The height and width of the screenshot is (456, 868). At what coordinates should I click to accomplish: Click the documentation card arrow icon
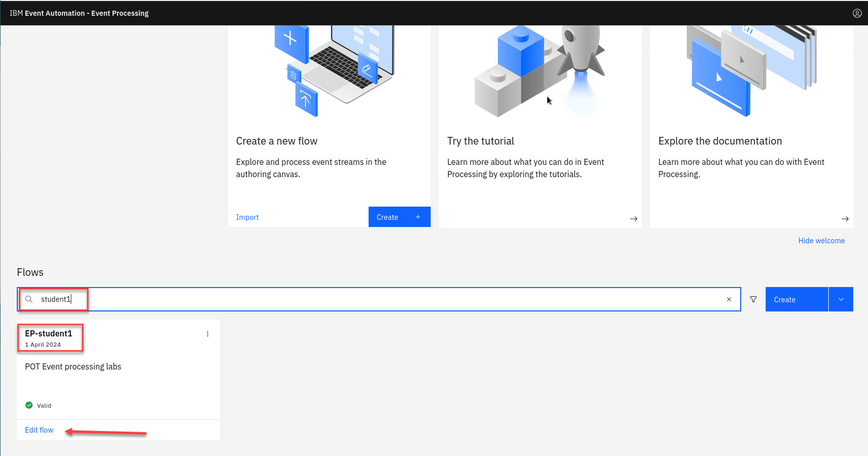pyautogui.click(x=845, y=219)
